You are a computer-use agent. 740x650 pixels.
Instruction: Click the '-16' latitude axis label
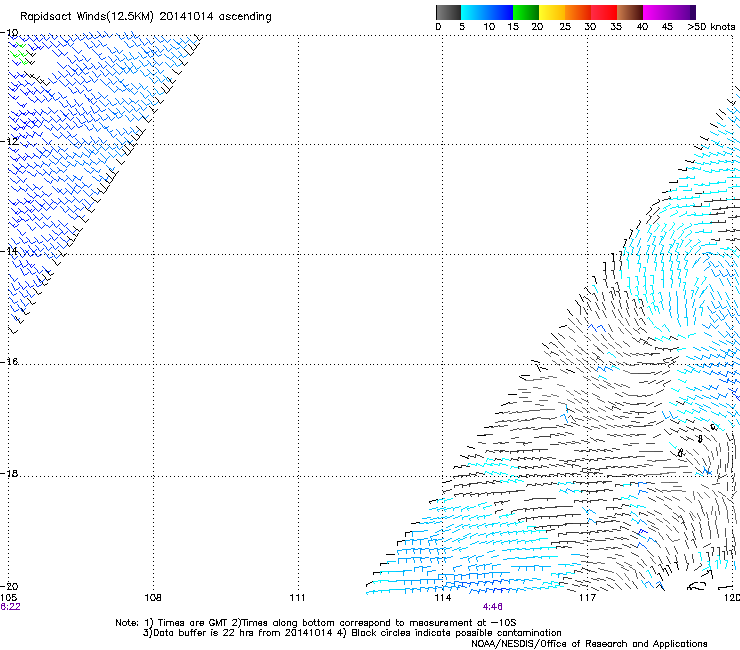pos(9,362)
